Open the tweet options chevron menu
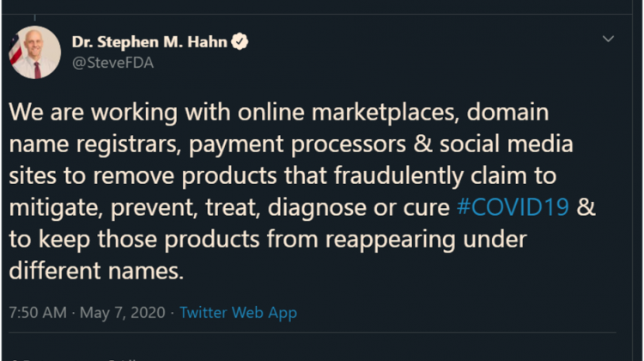Image resolution: width=644 pixels, height=361 pixels. [x=608, y=40]
